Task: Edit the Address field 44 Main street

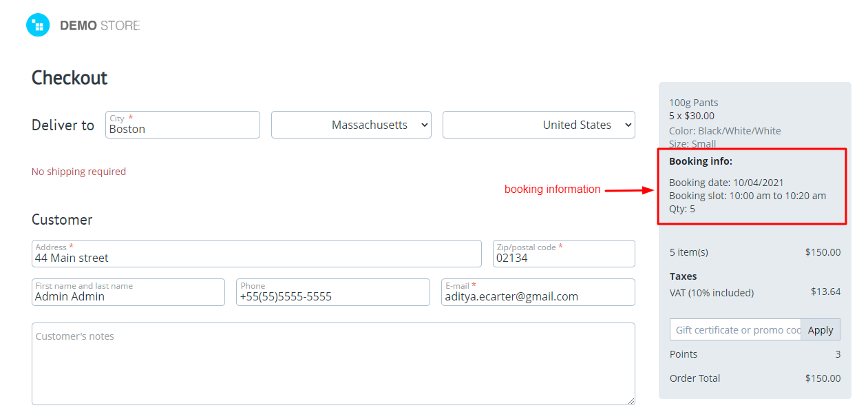Action: tap(257, 254)
